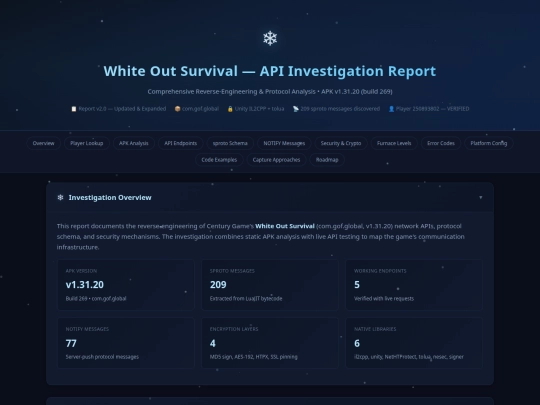
Task: Click 'Build 269 • com.gof.global' caption
Action: 96,299
